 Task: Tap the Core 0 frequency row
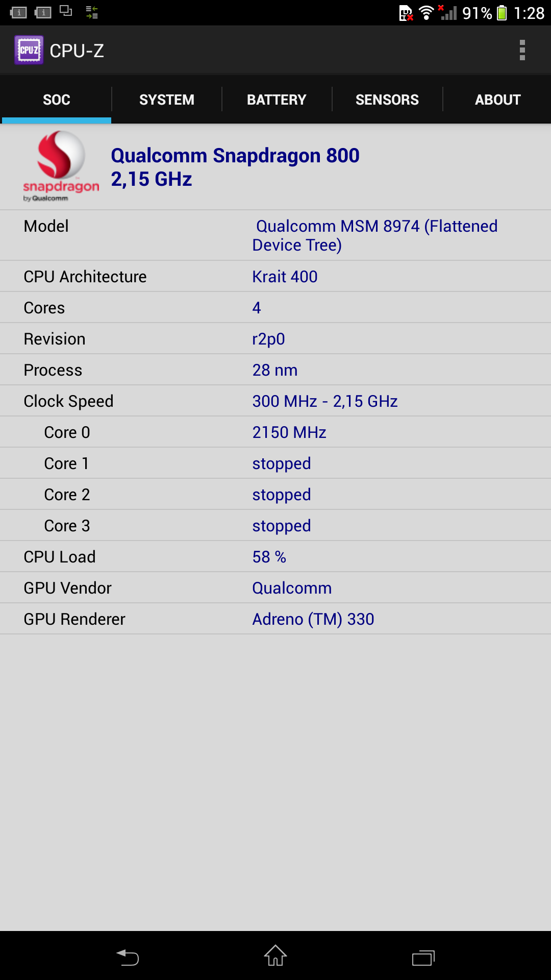coord(275,432)
